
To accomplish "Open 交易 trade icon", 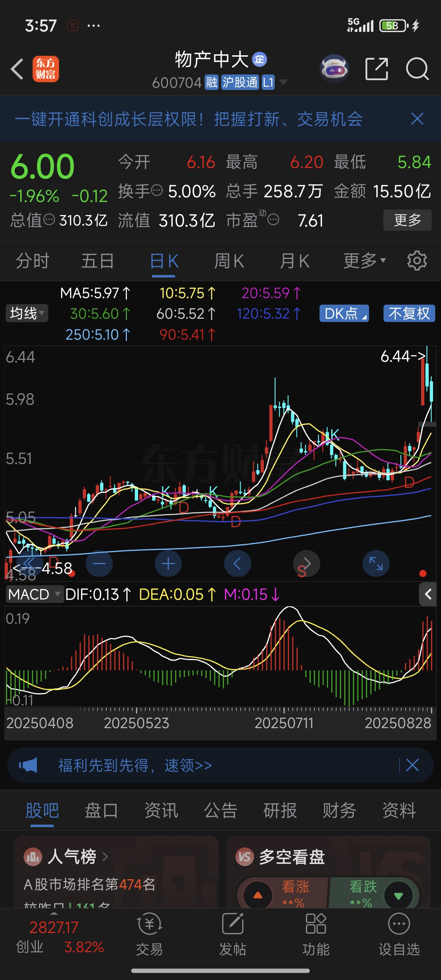I will click(x=150, y=934).
